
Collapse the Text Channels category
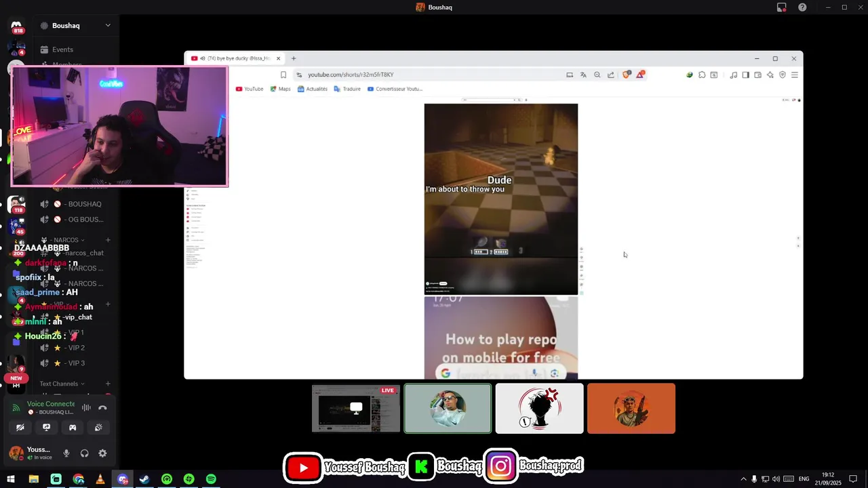(x=62, y=384)
